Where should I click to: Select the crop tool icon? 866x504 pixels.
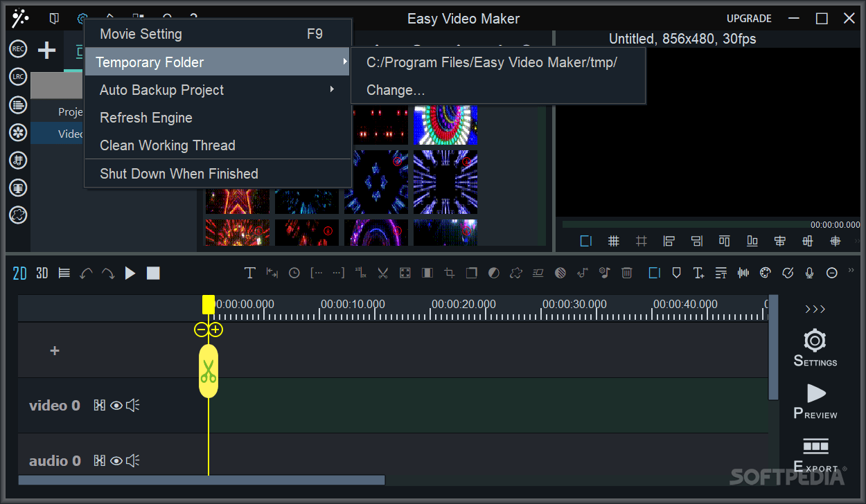(x=449, y=273)
